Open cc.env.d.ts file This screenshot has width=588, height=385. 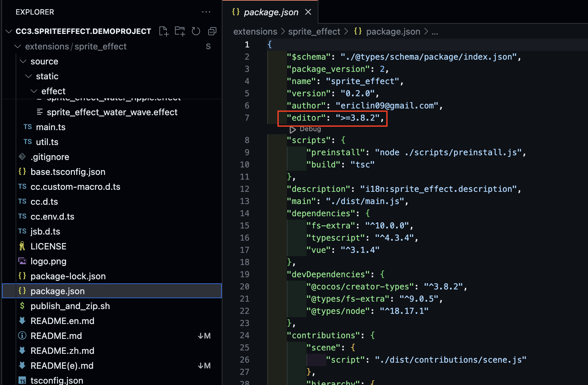click(x=112, y=217)
